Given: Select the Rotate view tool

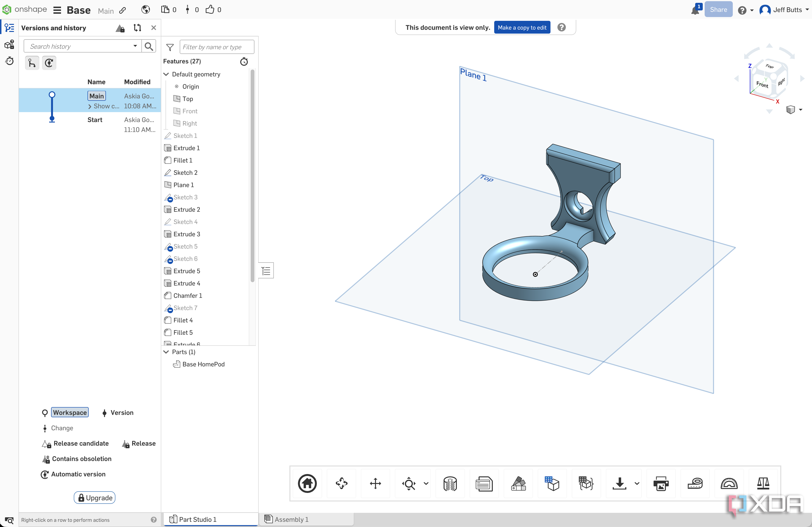Looking at the screenshot, I should (x=341, y=483).
